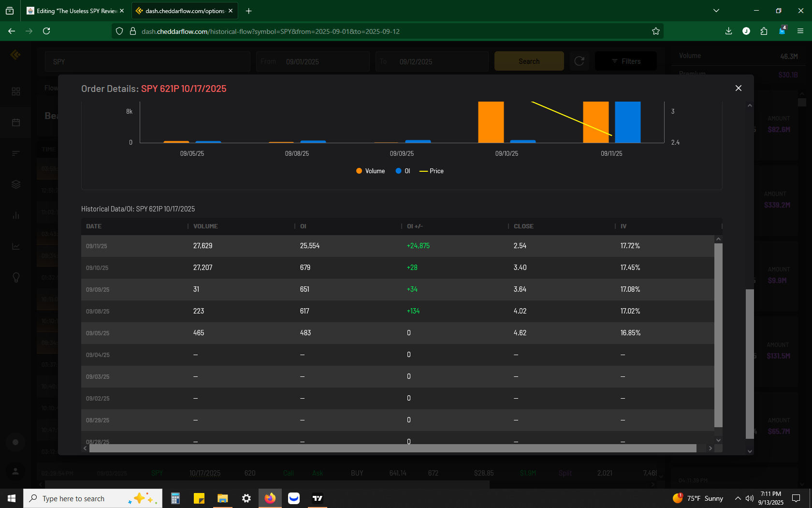Screen dimensions: 812x508
Task: Sort table by CLOSE column header
Action: point(523,226)
